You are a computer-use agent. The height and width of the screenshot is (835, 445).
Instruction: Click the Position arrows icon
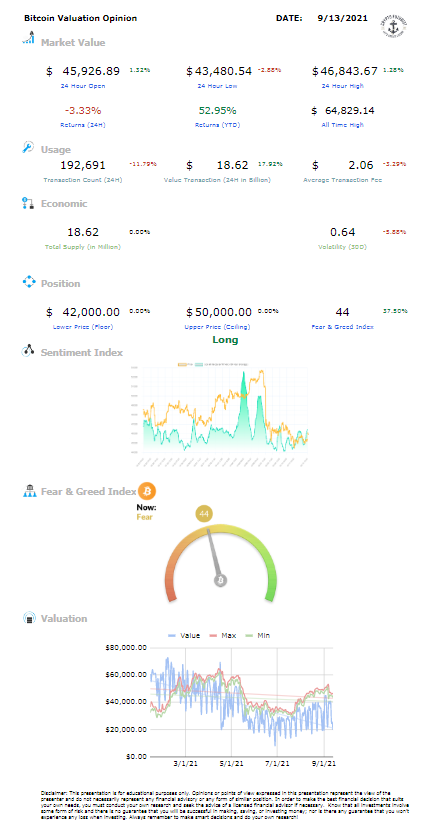[x=28, y=282]
